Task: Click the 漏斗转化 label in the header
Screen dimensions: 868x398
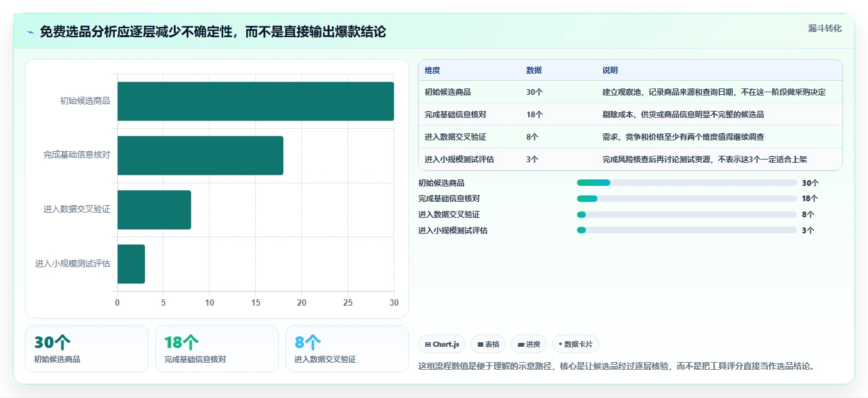Action: point(824,28)
